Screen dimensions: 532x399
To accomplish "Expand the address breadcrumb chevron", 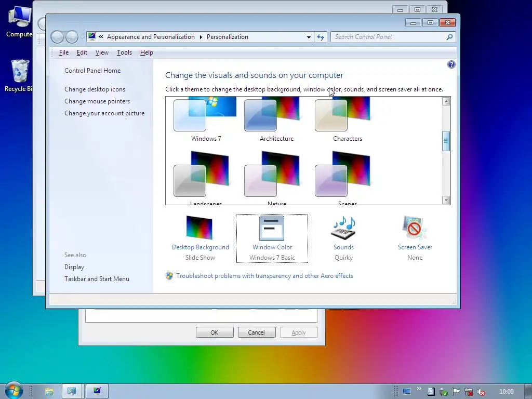I will [x=101, y=37].
